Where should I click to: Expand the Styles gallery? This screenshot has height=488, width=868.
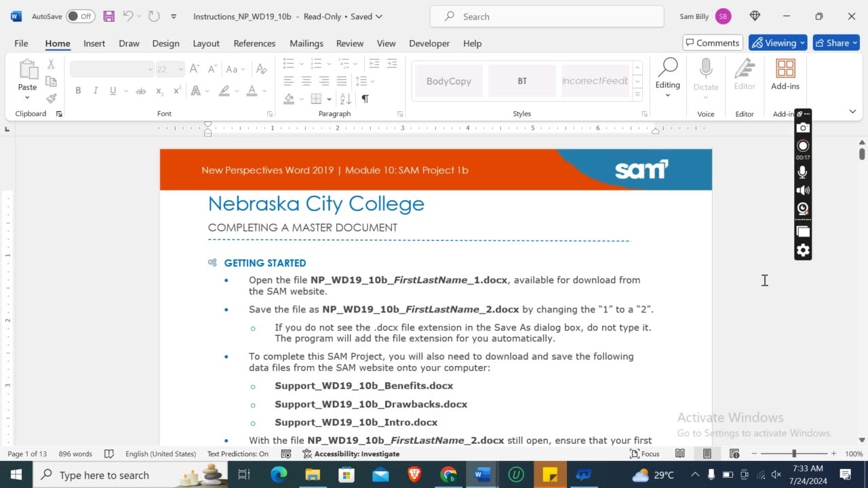[637, 96]
